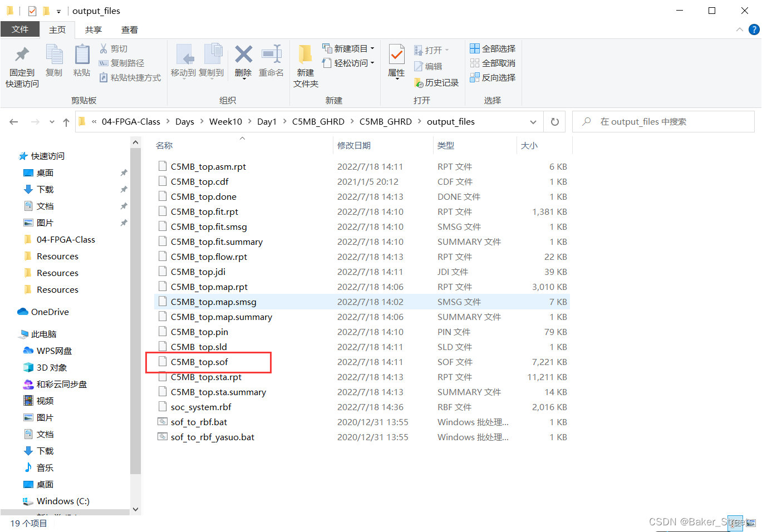
Task: Open the Windows (C:) drive
Action: click(x=56, y=501)
